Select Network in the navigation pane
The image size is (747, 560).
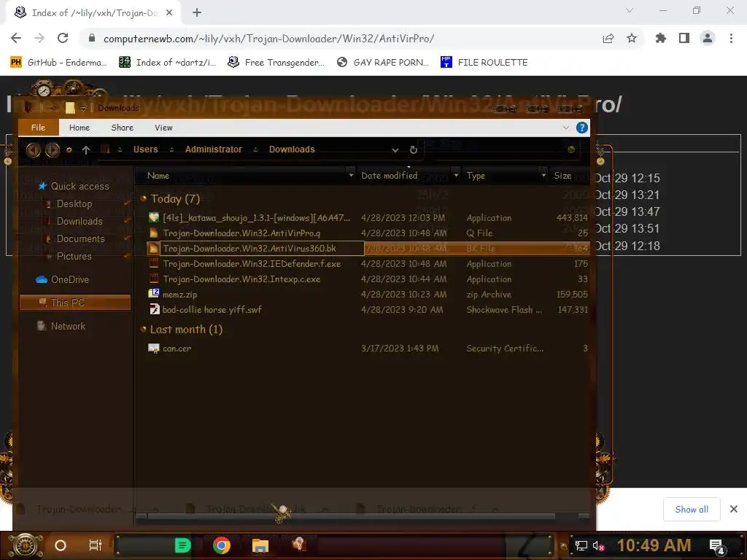pos(68,326)
